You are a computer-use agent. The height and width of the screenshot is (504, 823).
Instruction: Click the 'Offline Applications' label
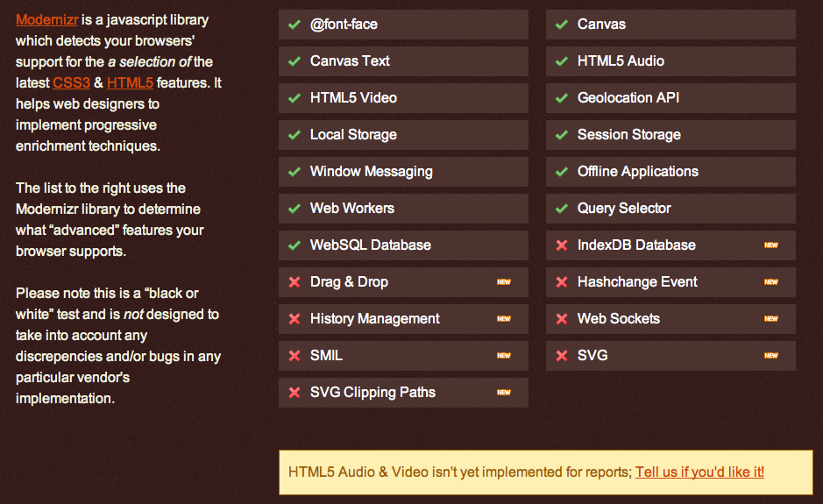pos(638,172)
